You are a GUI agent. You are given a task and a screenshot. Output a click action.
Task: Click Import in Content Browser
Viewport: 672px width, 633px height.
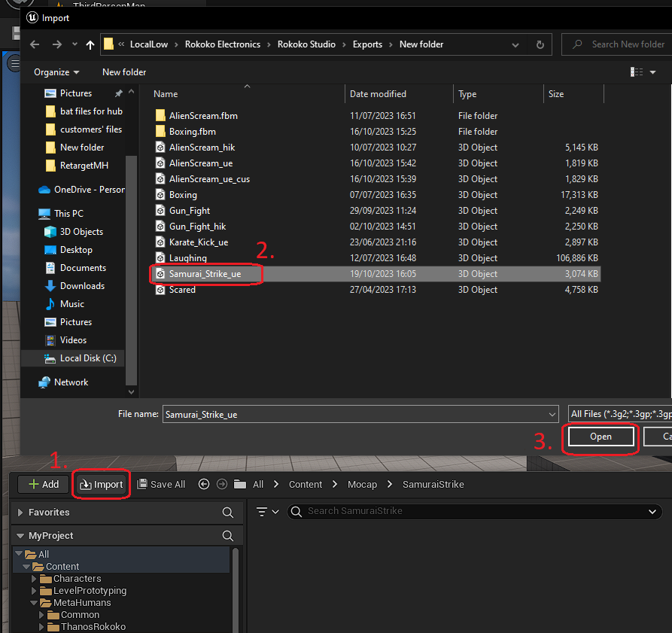tap(102, 484)
